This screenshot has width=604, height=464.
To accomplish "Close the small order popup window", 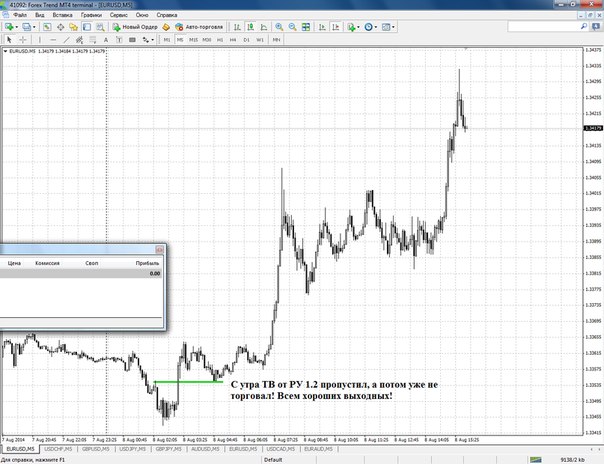I will pyautogui.click(x=159, y=250).
